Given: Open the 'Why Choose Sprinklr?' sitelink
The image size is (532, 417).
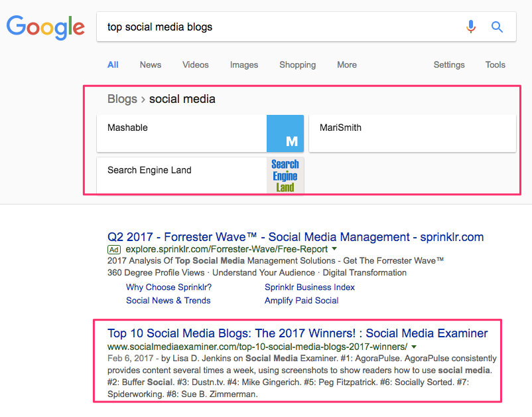Looking at the screenshot, I should click(168, 288).
